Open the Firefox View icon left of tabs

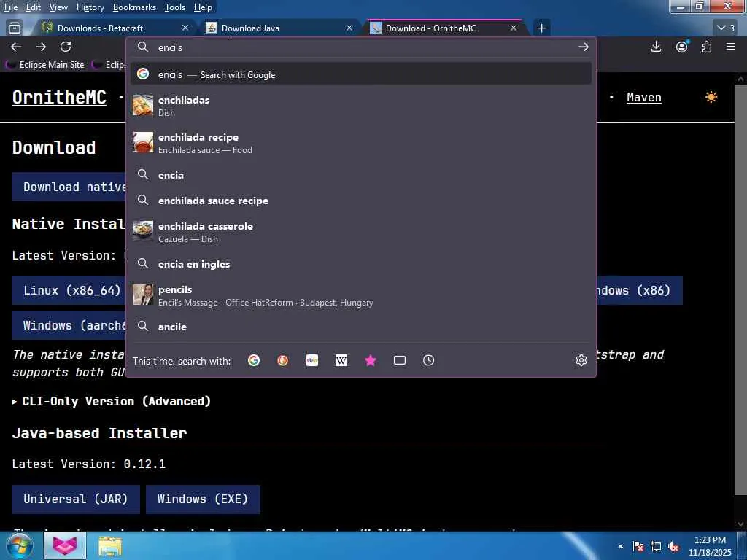tap(15, 28)
